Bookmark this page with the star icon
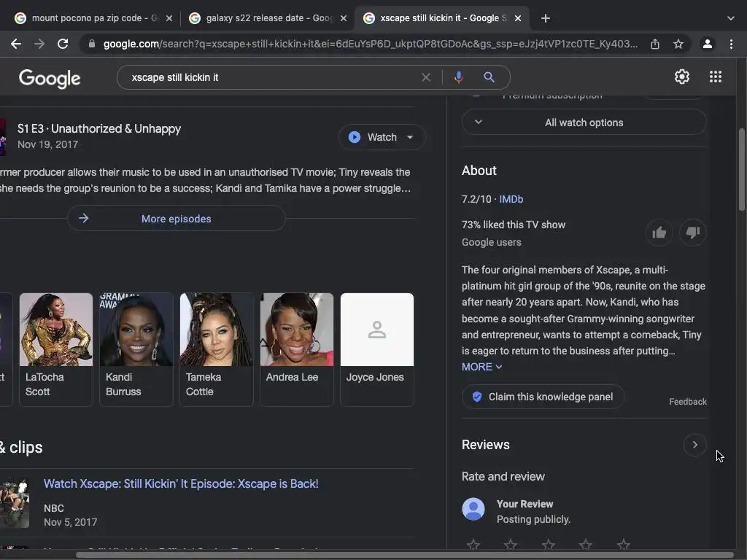This screenshot has width=747, height=560. click(678, 44)
